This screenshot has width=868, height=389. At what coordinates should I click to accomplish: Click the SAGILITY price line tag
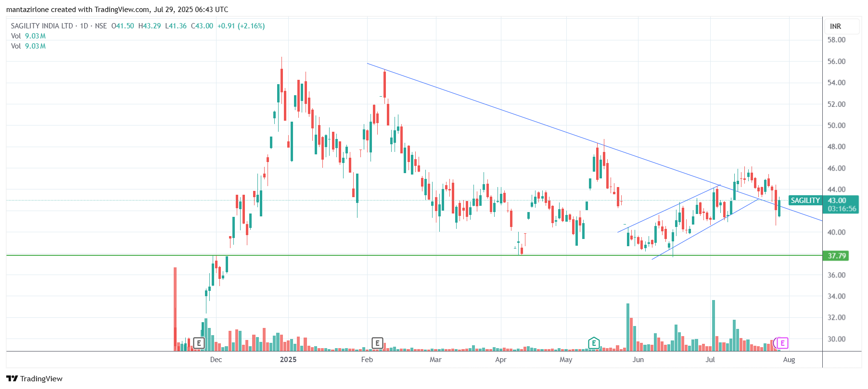pos(805,201)
